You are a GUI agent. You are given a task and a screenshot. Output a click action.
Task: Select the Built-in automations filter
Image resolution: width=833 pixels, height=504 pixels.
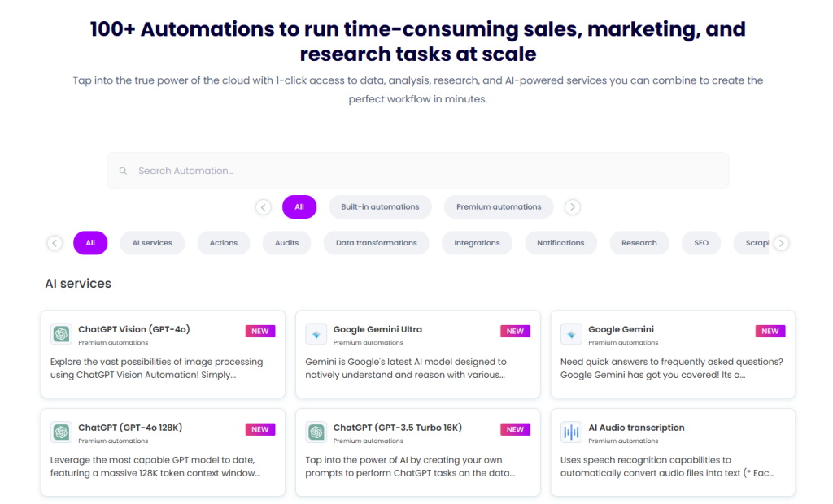pos(380,207)
